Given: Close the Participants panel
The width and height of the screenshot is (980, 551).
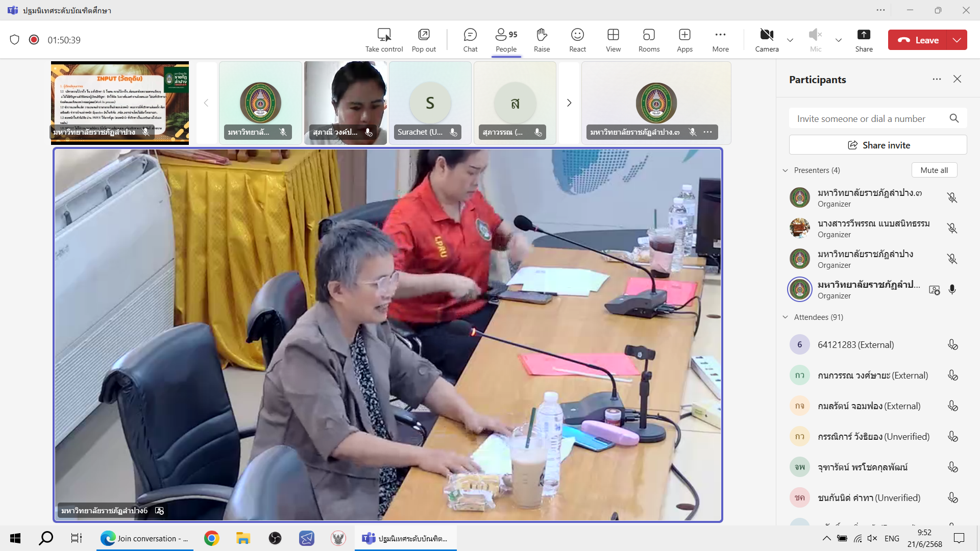Looking at the screenshot, I should [x=957, y=79].
